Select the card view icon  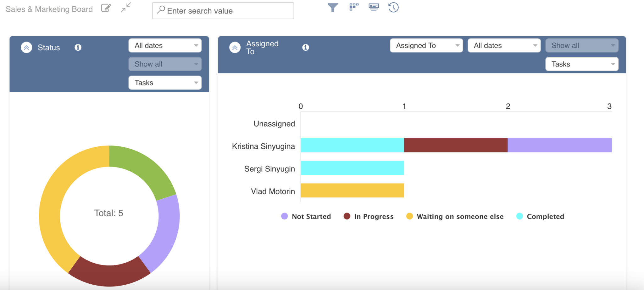(374, 7)
